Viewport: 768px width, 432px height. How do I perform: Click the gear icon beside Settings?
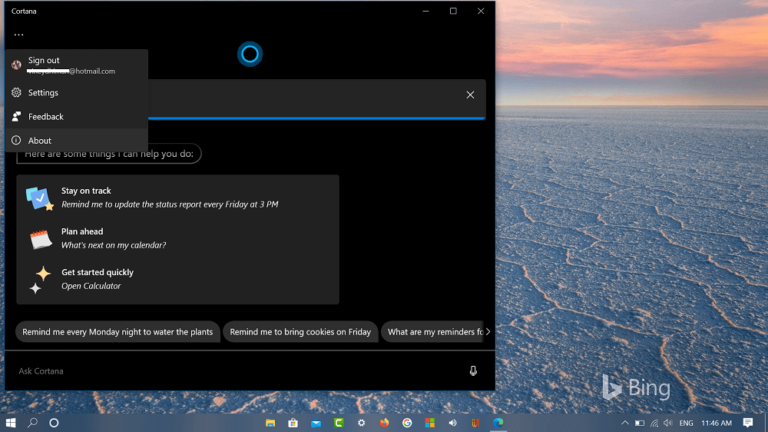pos(17,93)
